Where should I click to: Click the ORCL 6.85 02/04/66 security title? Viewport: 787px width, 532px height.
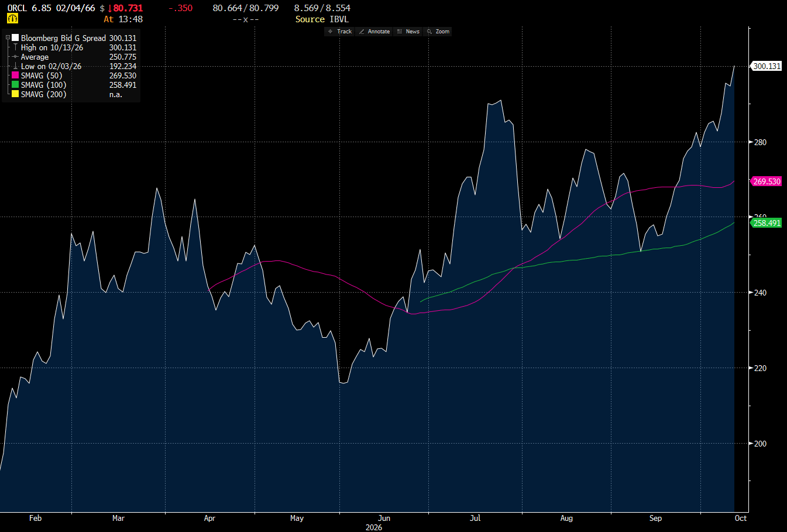pos(51,8)
